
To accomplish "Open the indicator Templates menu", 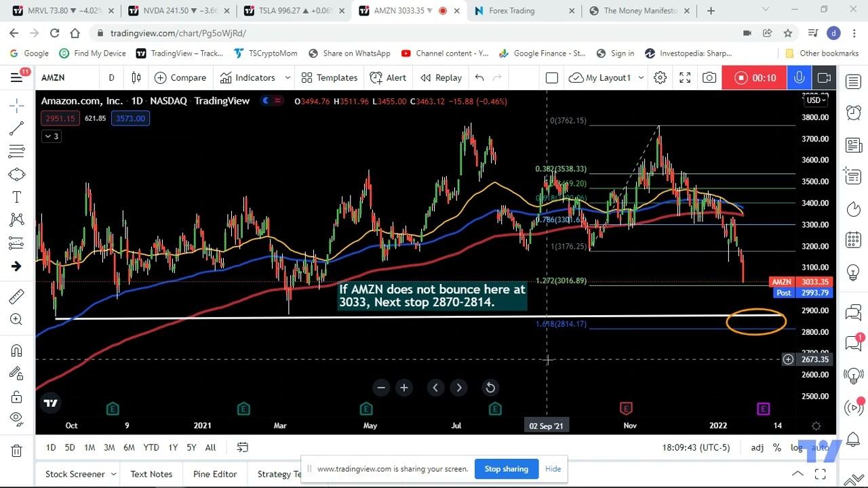I will click(x=330, y=78).
